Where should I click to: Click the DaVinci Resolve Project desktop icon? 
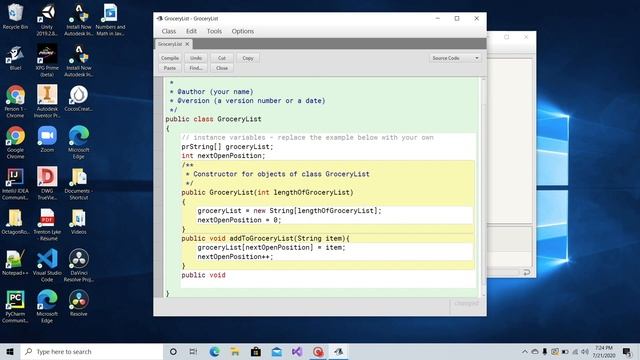click(79, 265)
